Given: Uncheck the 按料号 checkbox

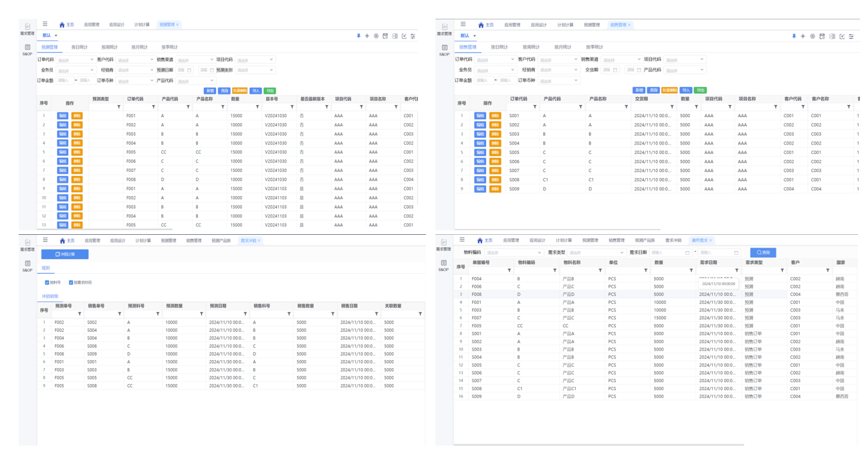Looking at the screenshot, I should pyautogui.click(x=47, y=282).
